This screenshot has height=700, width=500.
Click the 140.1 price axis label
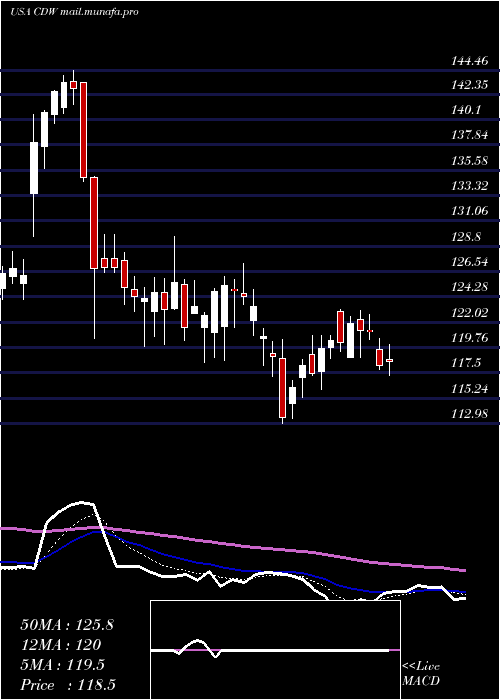pos(466,109)
